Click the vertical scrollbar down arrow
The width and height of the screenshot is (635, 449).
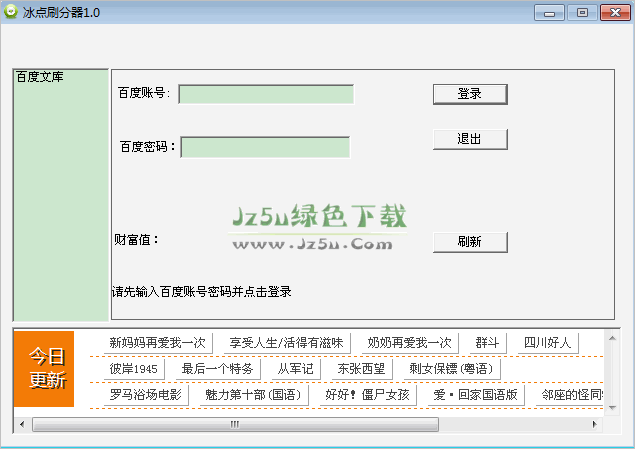pos(612,408)
